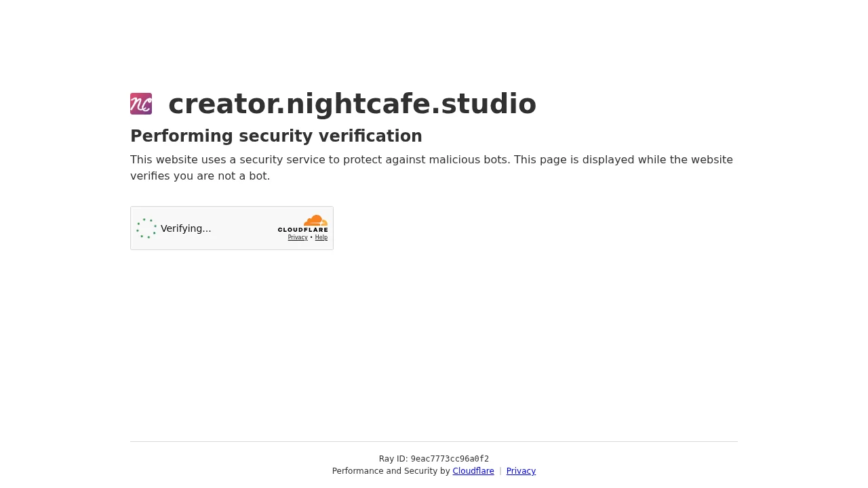Open the Privacy link inside the widget
The height and width of the screenshot is (488, 868).
click(298, 238)
